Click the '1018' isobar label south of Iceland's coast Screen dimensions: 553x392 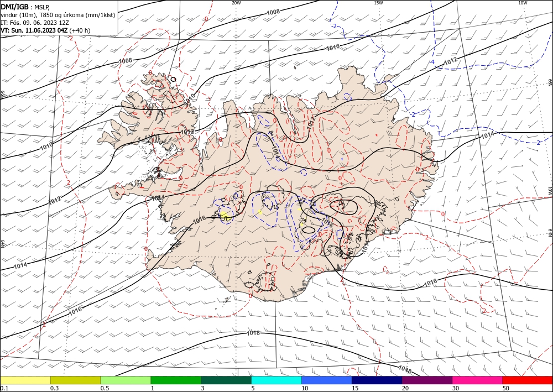point(253,333)
